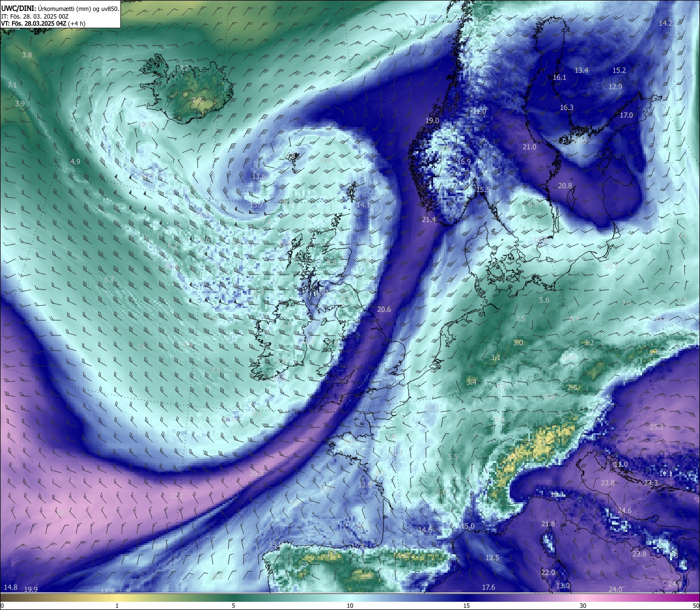Click the 0 tick on the color scale
Image resolution: width=700 pixels, height=610 pixels.
point(2,606)
